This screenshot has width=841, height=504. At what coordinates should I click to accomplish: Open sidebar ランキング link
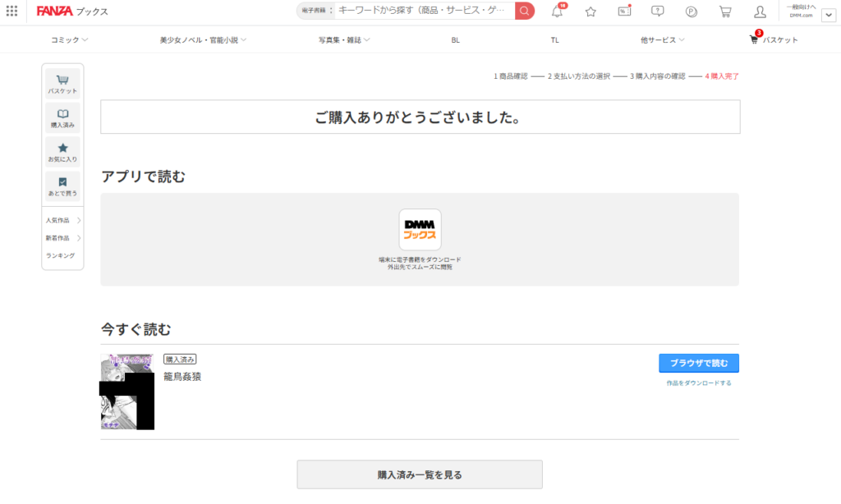pyautogui.click(x=60, y=256)
